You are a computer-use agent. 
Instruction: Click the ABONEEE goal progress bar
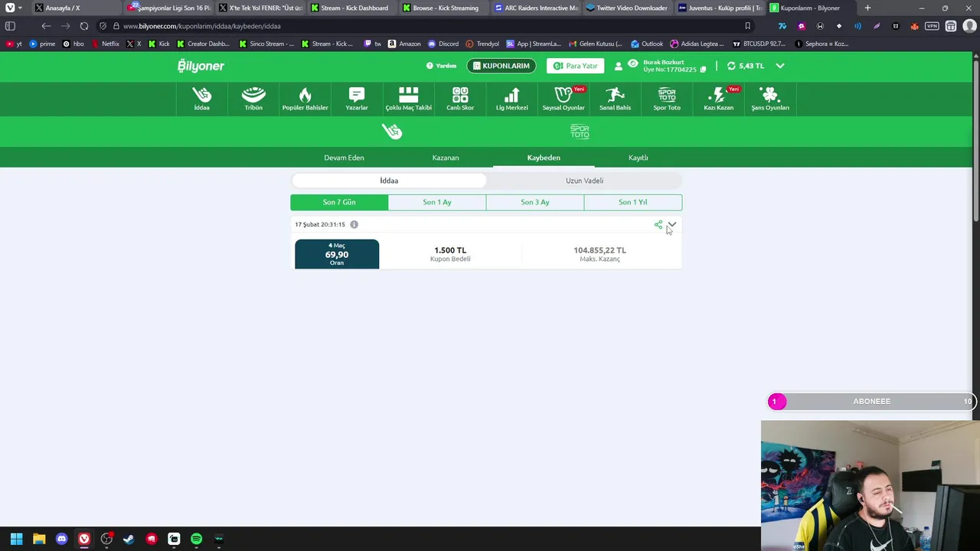871,401
